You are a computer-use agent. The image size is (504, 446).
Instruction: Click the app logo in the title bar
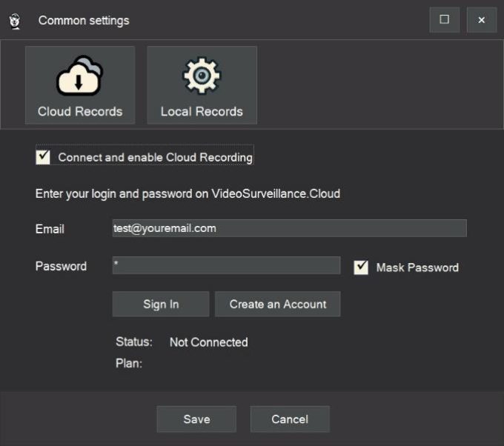pyautogui.click(x=15, y=20)
